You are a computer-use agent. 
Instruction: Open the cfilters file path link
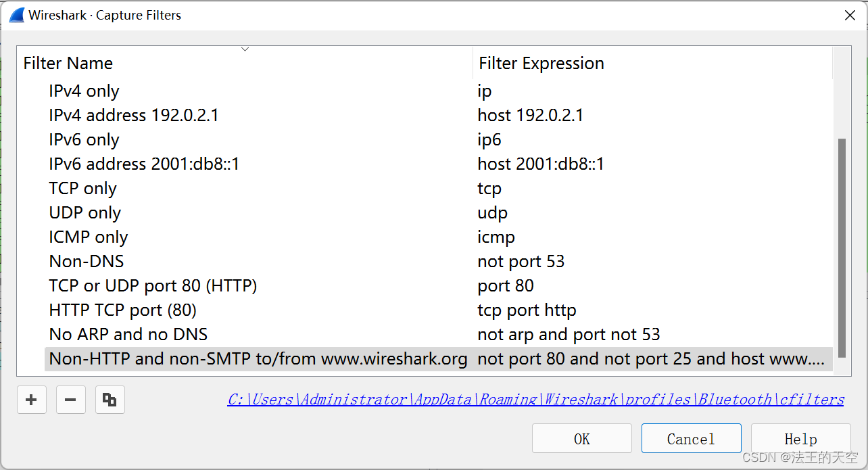coord(535,400)
